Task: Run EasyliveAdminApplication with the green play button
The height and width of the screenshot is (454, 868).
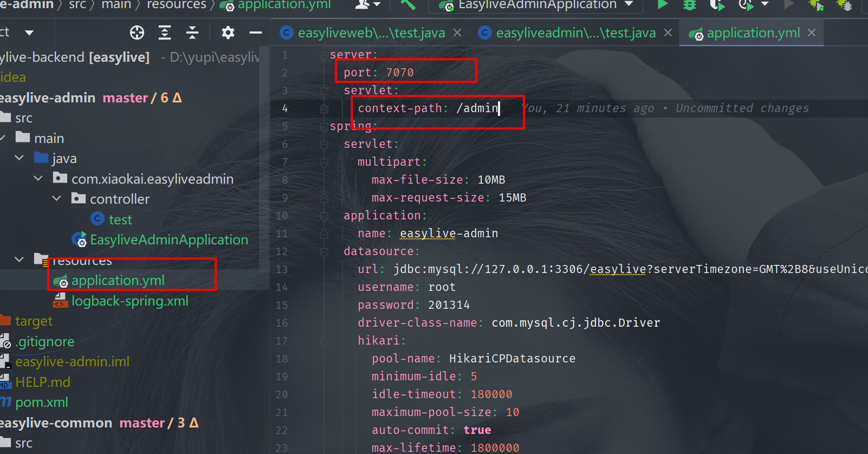Action: pyautogui.click(x=662, y=5)
